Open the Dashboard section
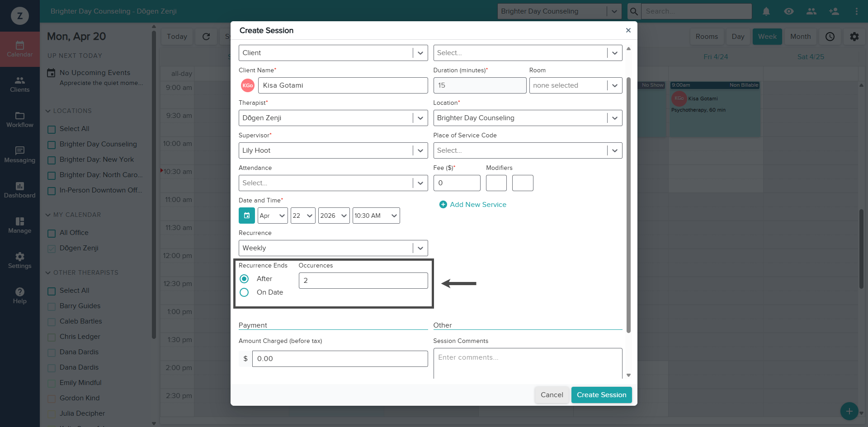This screenshot has height=427, width=868. (x=20, y=190)
